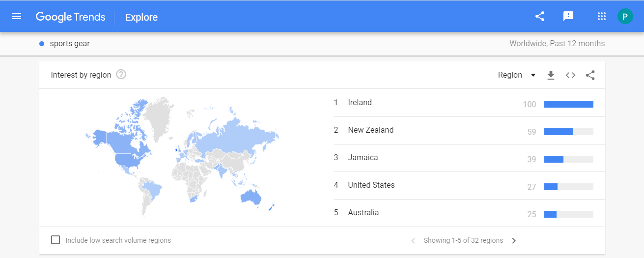Click the Google Trends logo
Image resolution: width=644 pixels, height=258 pixels.
click(70, 17)
